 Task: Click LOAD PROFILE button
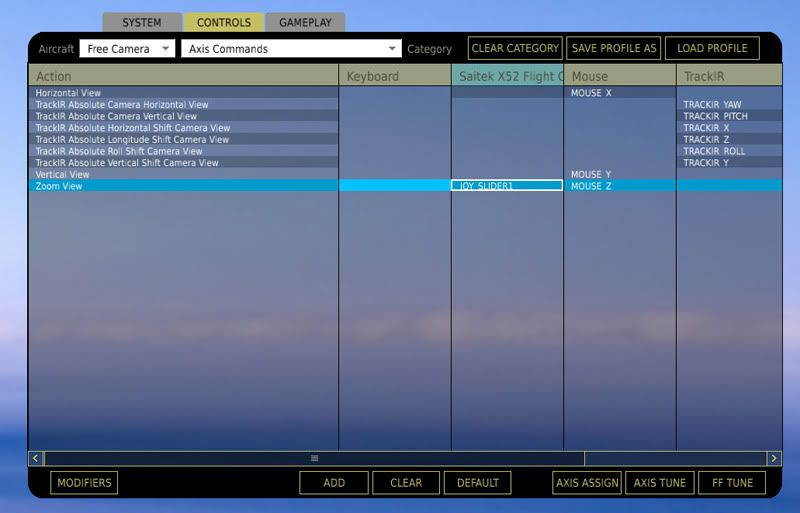[712, 48]
